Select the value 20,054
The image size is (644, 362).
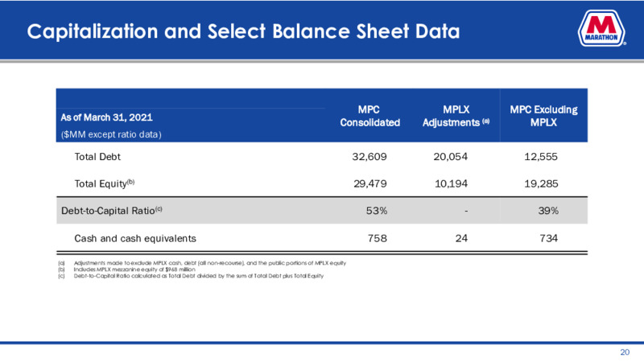coord(451,156)
